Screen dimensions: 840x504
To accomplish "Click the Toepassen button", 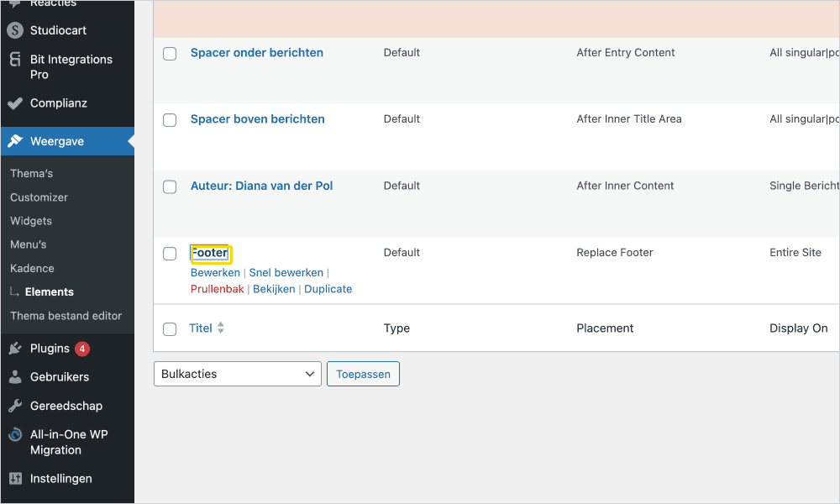I will 363,374.
